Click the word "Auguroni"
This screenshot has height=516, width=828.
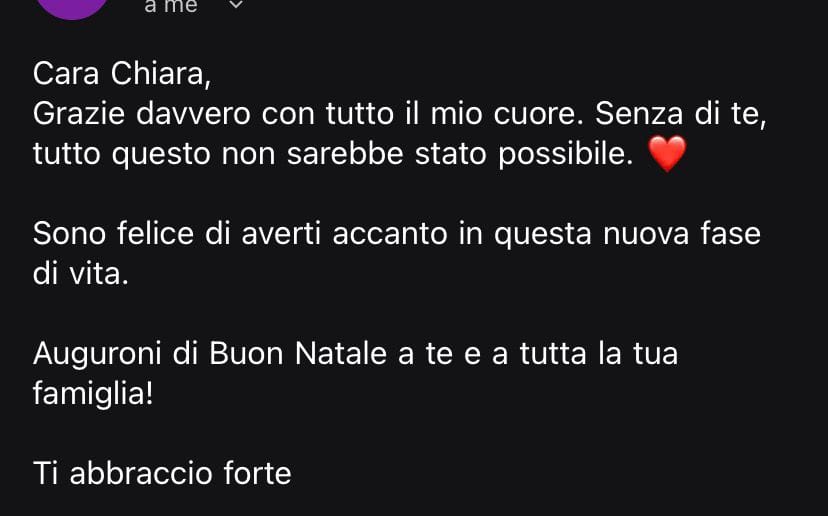97,353
